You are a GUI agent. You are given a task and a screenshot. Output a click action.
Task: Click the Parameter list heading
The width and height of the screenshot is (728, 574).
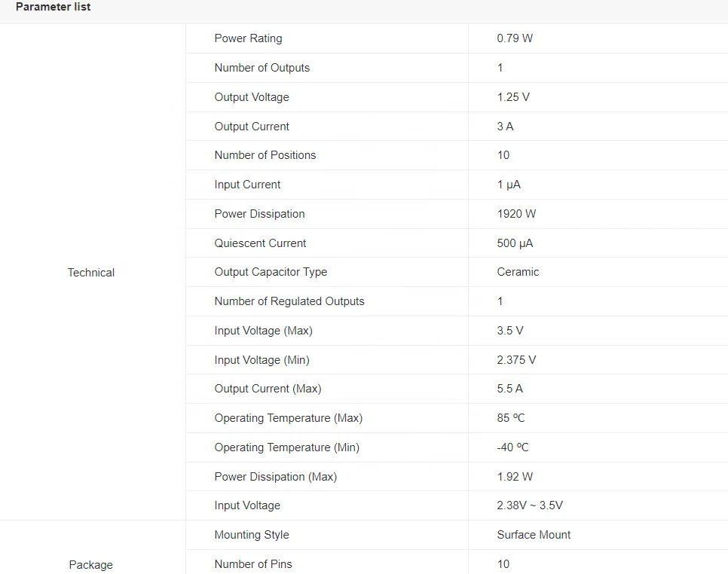click(x=53, y=7)
